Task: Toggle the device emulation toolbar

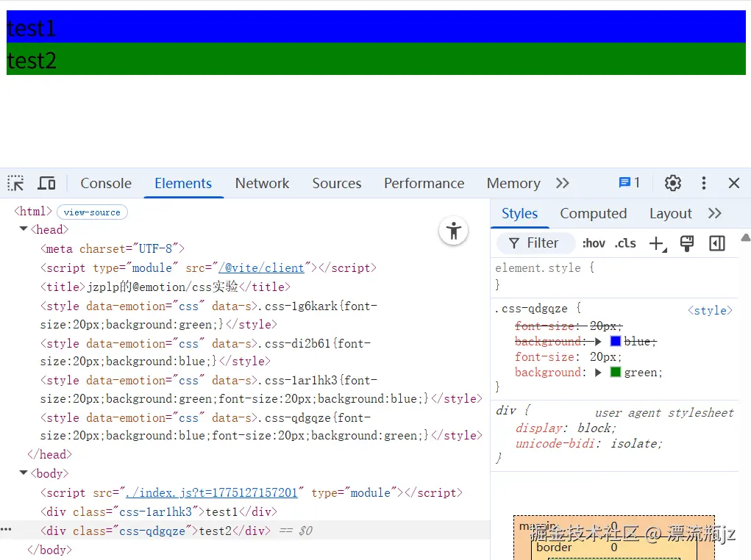Action: click(46, 183)
